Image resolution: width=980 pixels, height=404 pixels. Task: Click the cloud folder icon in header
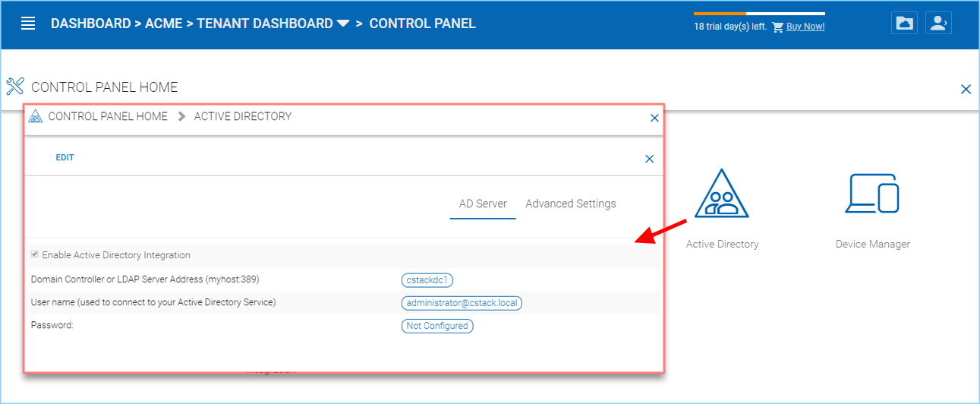[904, 24]
